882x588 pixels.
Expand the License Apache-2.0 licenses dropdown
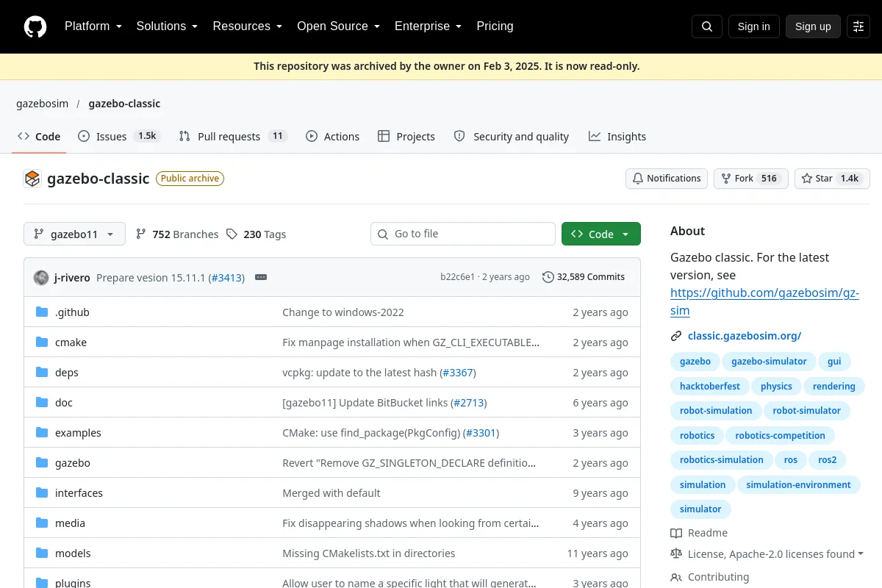click(775, 554)
